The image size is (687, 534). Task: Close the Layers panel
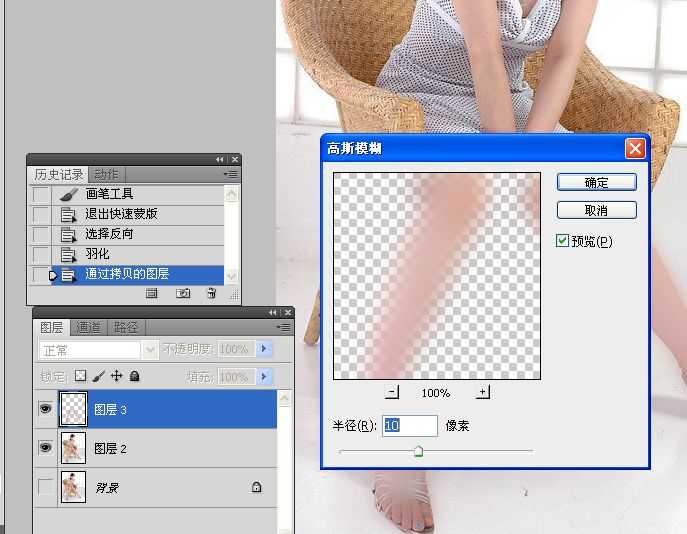(288, 312)
